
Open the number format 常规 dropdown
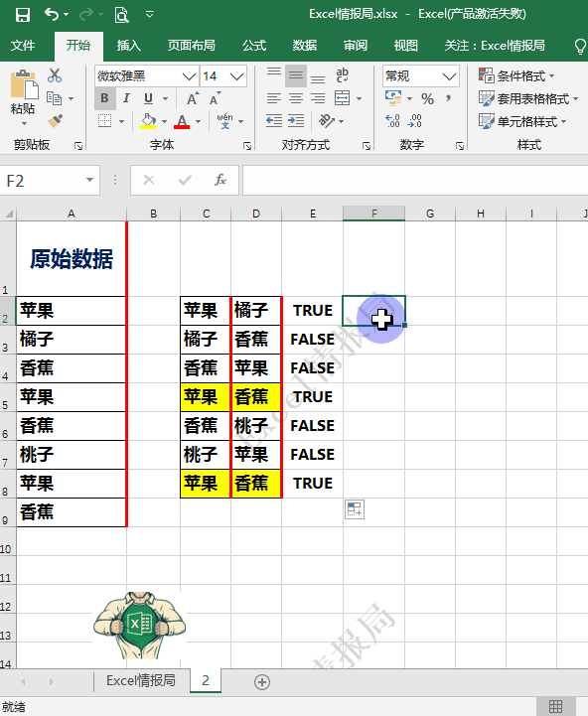pos(449,76)
